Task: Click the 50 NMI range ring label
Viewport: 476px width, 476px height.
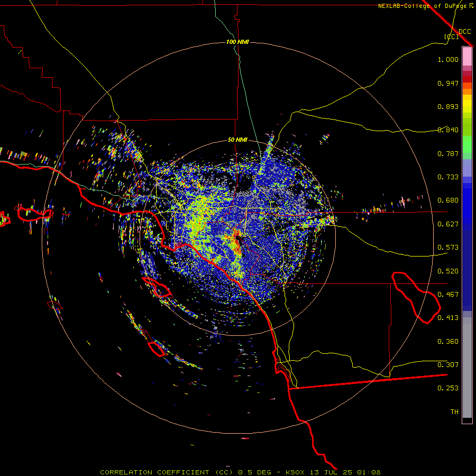Action: click(x=237, y=140)
